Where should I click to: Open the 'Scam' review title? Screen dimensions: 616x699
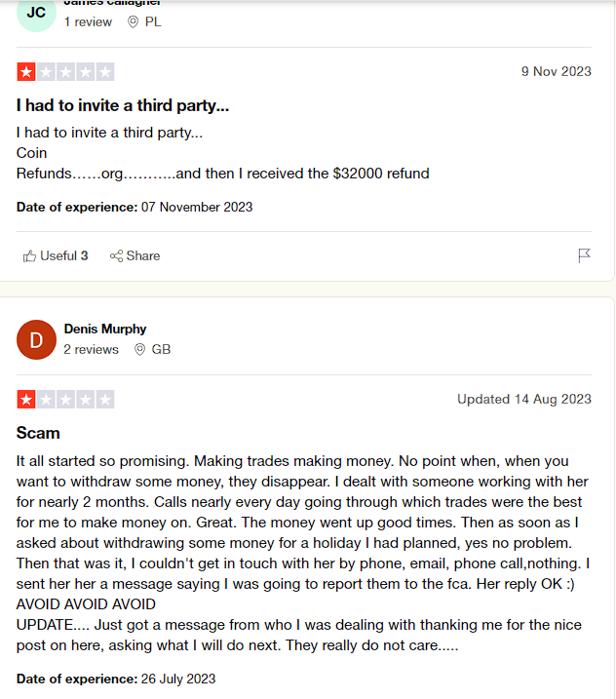click(38, 433)
